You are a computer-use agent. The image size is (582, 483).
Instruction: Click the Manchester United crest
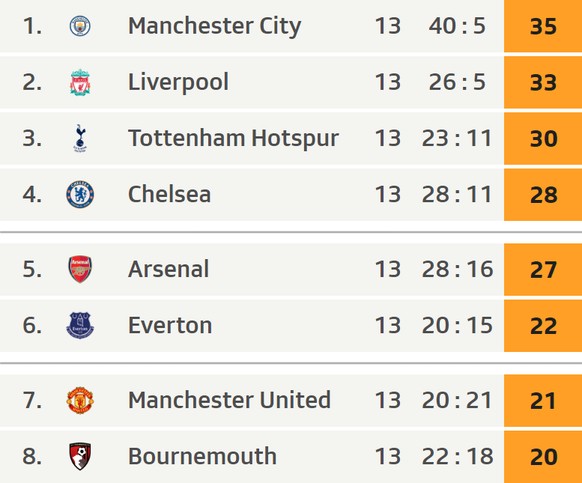click(x=80, y=400)
